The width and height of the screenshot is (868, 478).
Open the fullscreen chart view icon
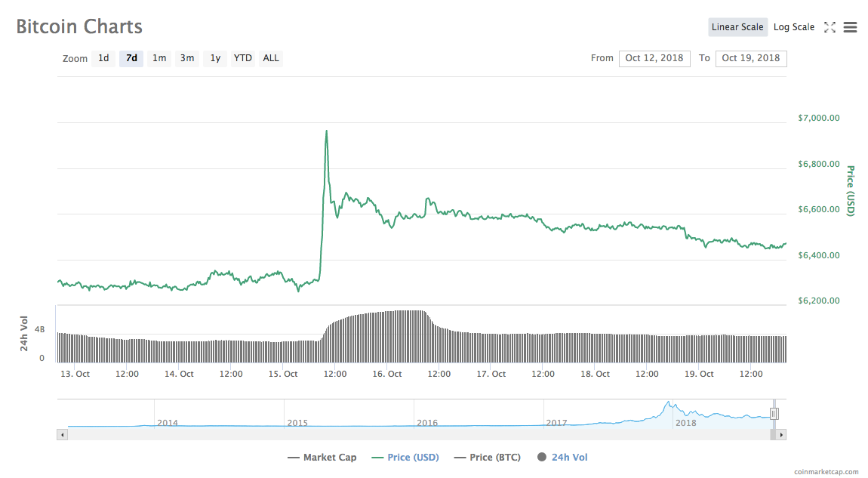(830, 27)
